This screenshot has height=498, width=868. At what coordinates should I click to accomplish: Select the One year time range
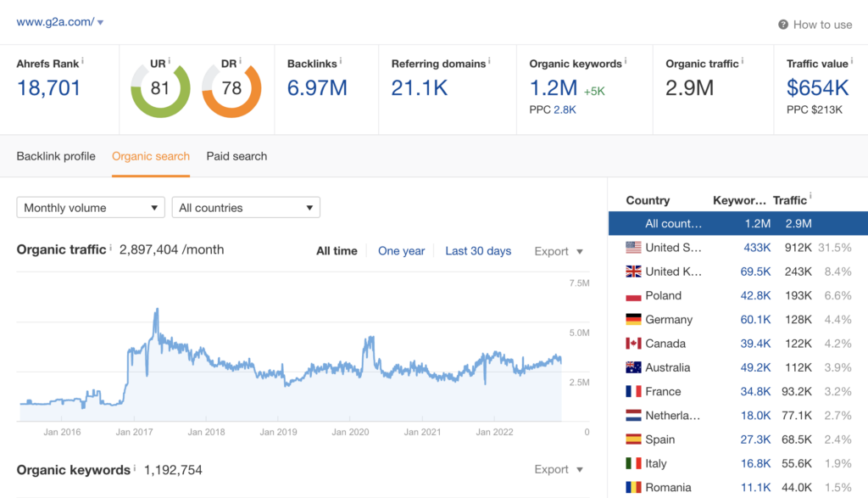tap(401, 251)
